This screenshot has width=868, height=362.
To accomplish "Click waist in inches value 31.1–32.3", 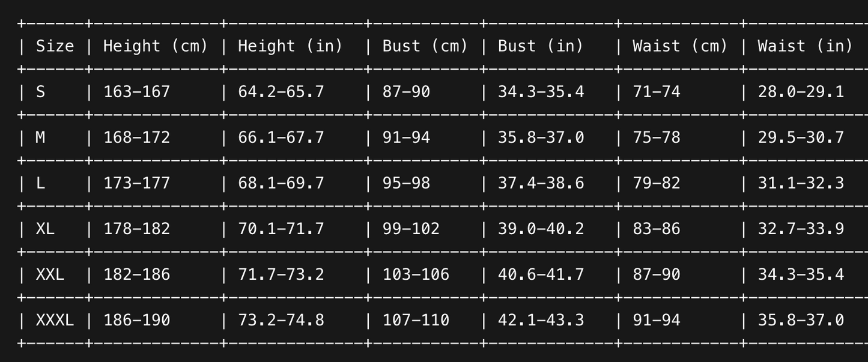I will [800, 183].
